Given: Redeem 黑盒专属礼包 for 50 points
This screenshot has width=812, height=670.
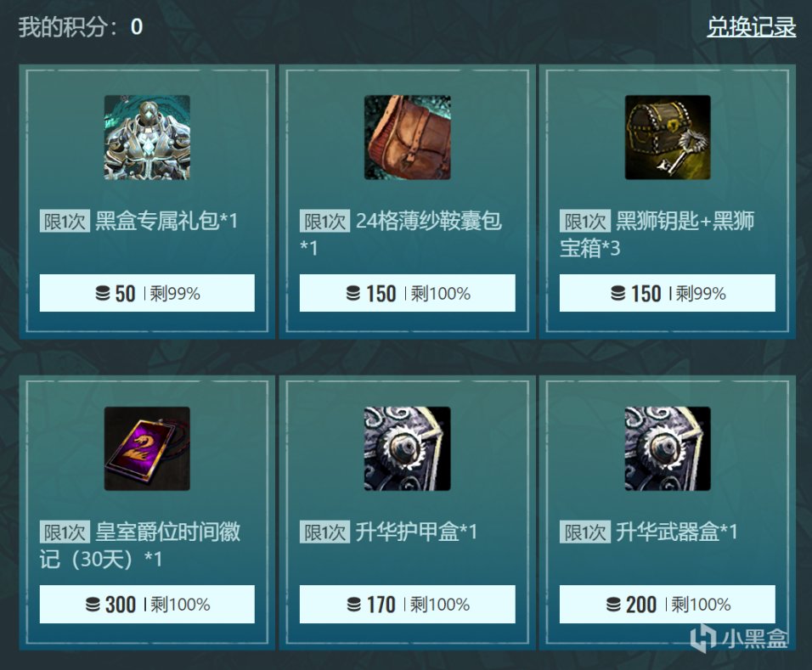Looking at the screenshot, I should pyautogui.click(x=147, y=293).
